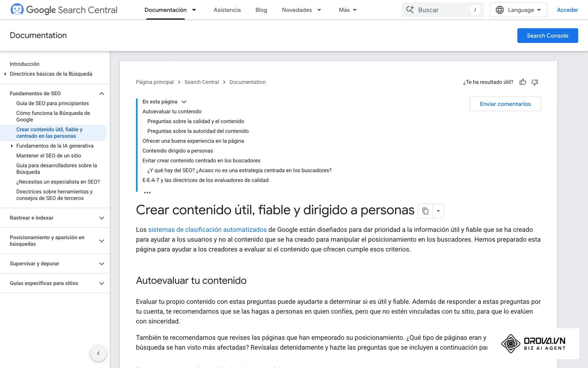The width and height of the screenshot is (588, 368).
Task: Jump to Autoevaluar tu contenido section link
Action: tap(172, 112)
